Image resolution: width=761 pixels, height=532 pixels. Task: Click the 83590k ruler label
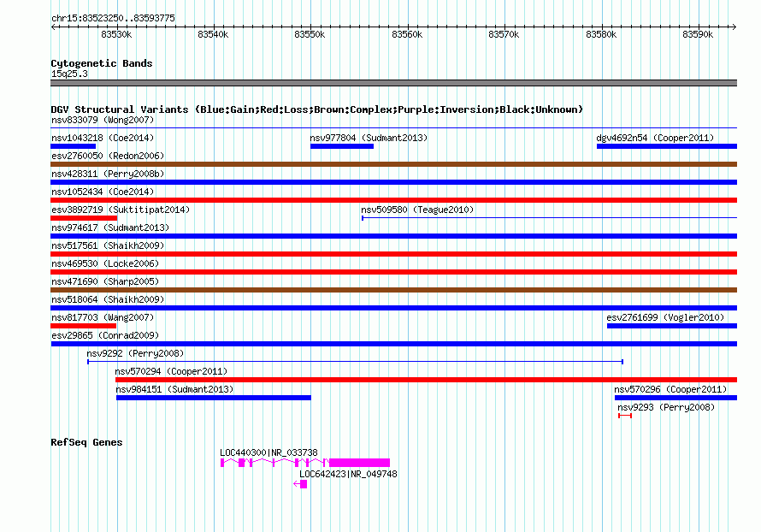tap(698, 34)
